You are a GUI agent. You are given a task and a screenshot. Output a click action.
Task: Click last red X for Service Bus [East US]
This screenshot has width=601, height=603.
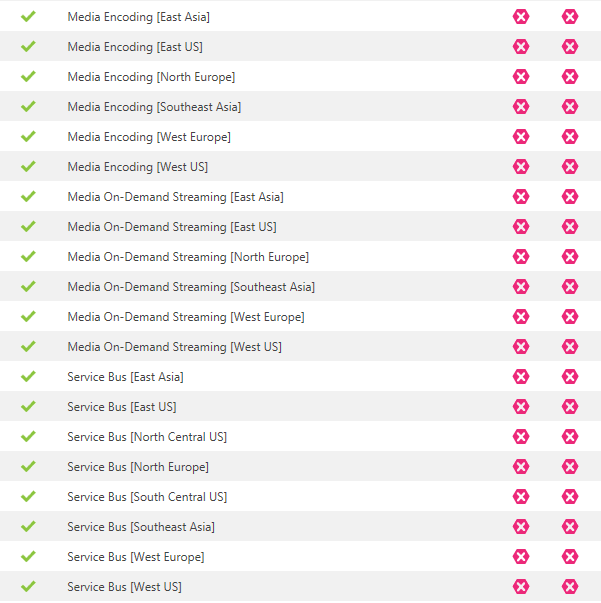(x=570, y=406)
